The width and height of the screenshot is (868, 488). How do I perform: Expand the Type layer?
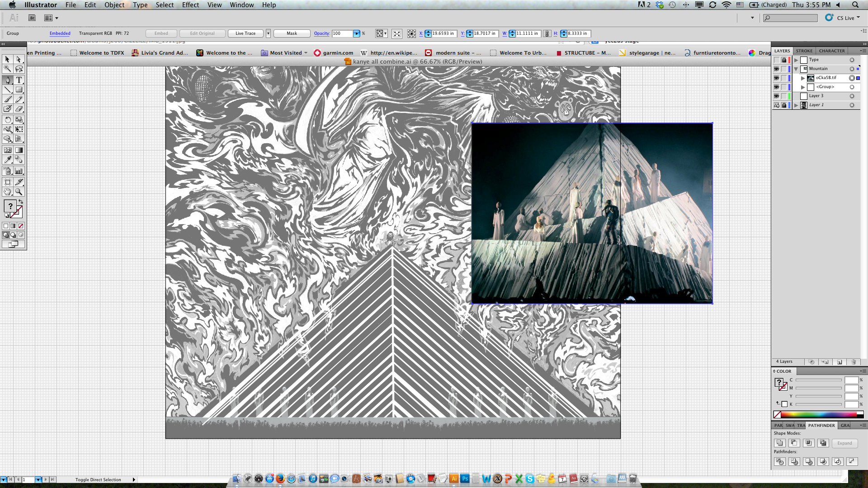(796, 60)
